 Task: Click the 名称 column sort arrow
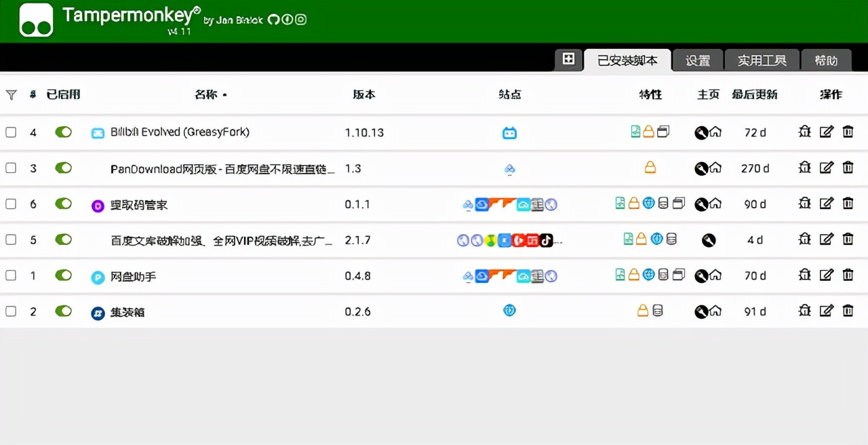click(x=225, y=95)
